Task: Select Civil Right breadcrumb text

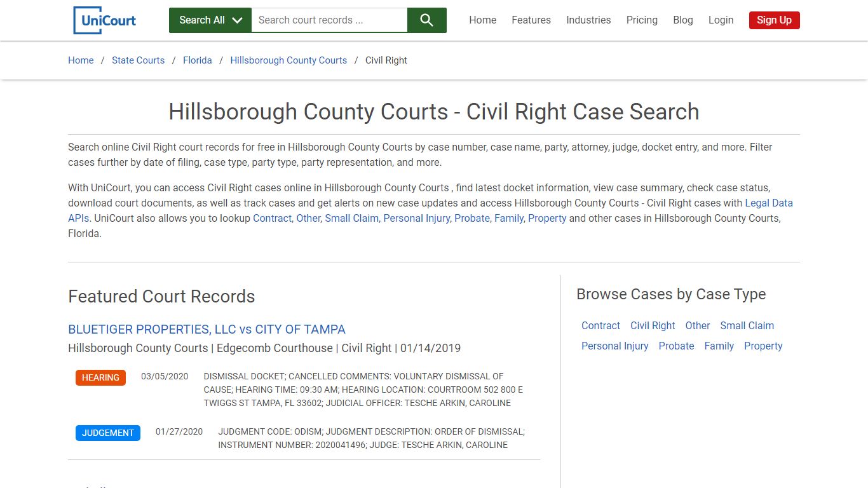Action: 386,60
